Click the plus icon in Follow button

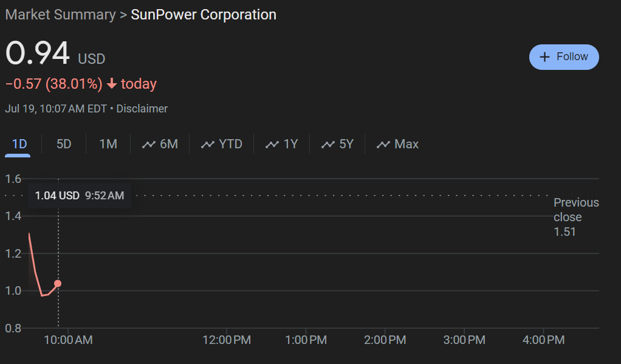(x=544, y=57)
